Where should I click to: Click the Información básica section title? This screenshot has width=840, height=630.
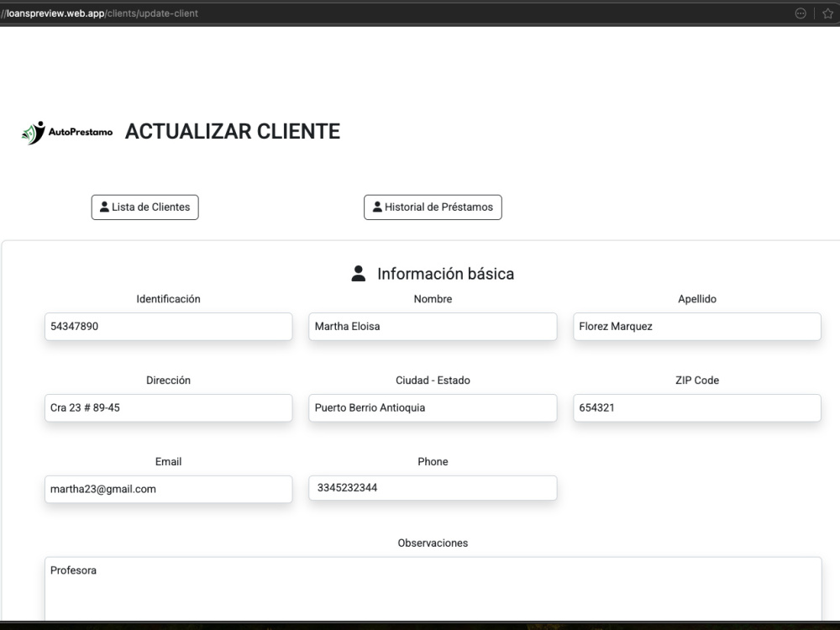click(445, 274)
